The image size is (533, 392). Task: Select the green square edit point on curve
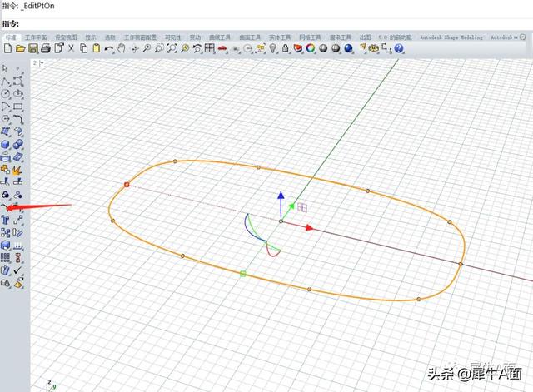[x=242, y=274]
